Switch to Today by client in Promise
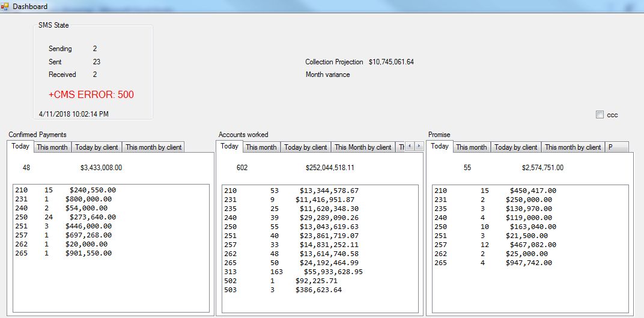The image size is (644, 318). click(x=516, y=147)
